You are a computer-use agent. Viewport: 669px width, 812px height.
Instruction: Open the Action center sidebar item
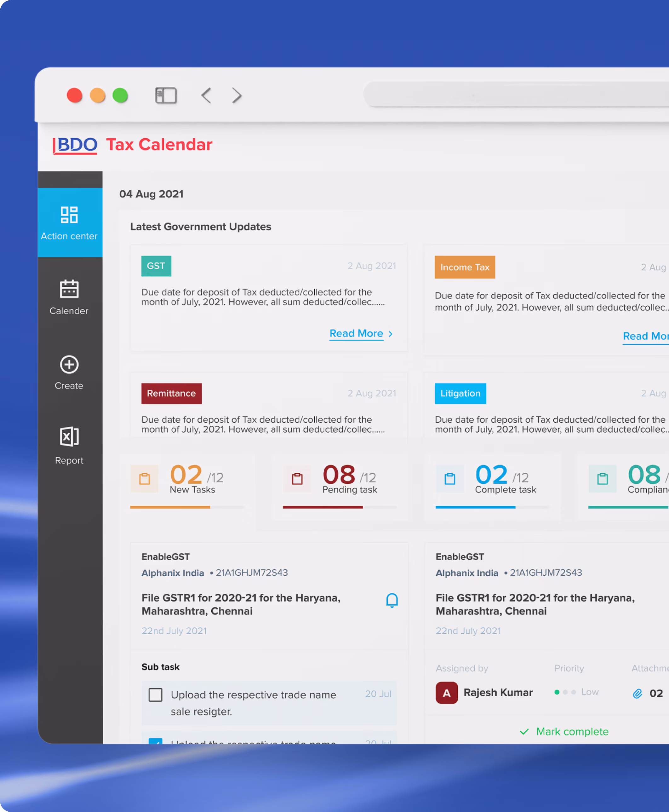pyautogui.click(x=70, y=222)
